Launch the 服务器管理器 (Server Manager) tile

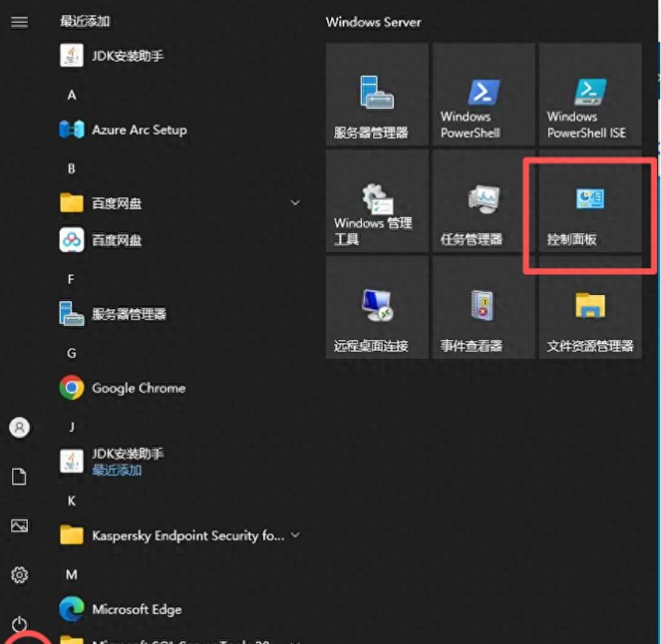point(376,94)
